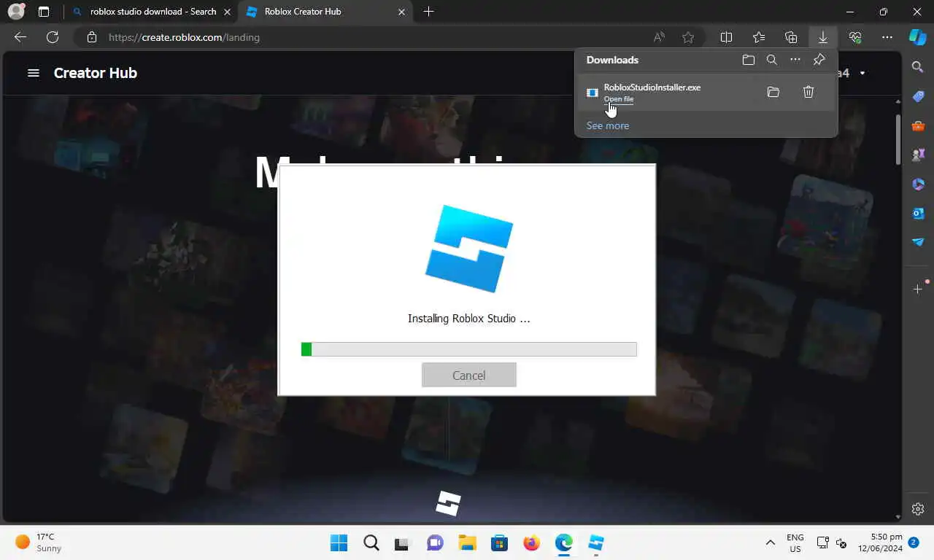Open the downloads folder icon
This screenshot has width=934, height=560.
click(x=749, y=61)
